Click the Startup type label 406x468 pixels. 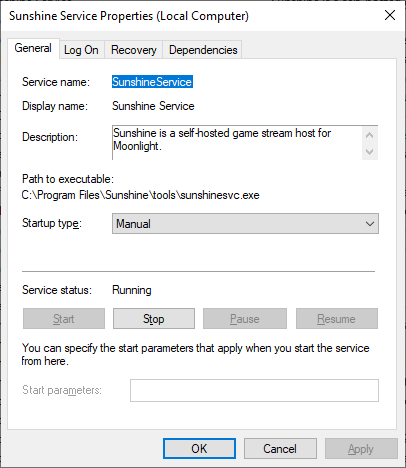pos(52,223)
